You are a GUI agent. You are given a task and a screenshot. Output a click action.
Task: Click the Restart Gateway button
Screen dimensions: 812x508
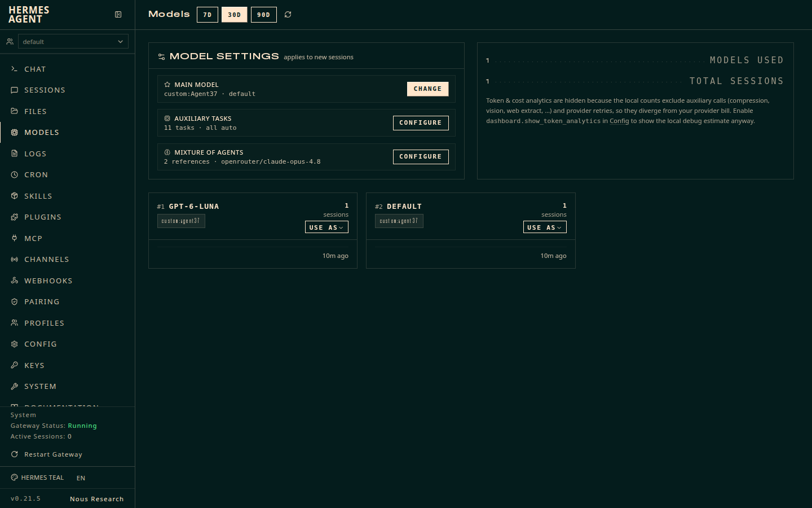coord(47,454)
